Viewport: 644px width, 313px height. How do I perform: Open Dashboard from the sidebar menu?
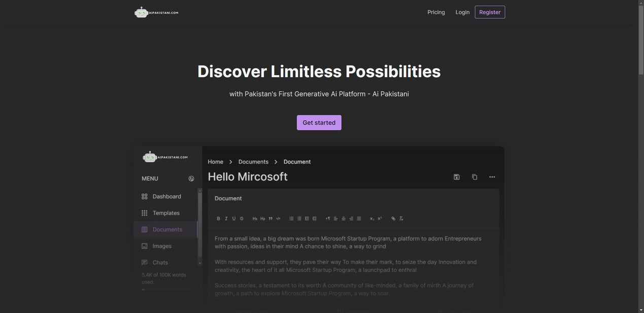166,196
